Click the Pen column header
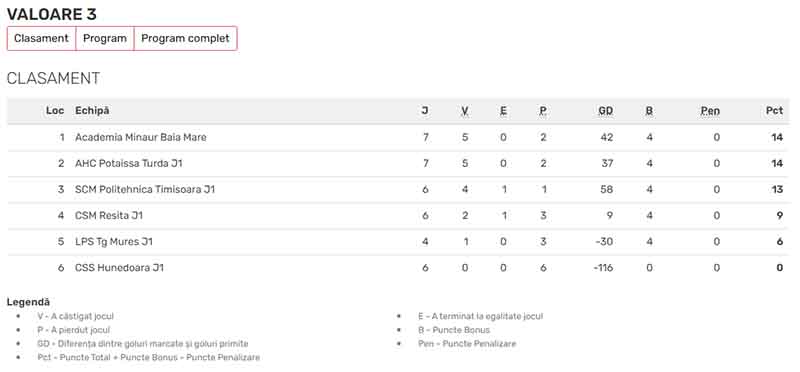The height and width of the screenshot is (372, 800). pos(710,111)
